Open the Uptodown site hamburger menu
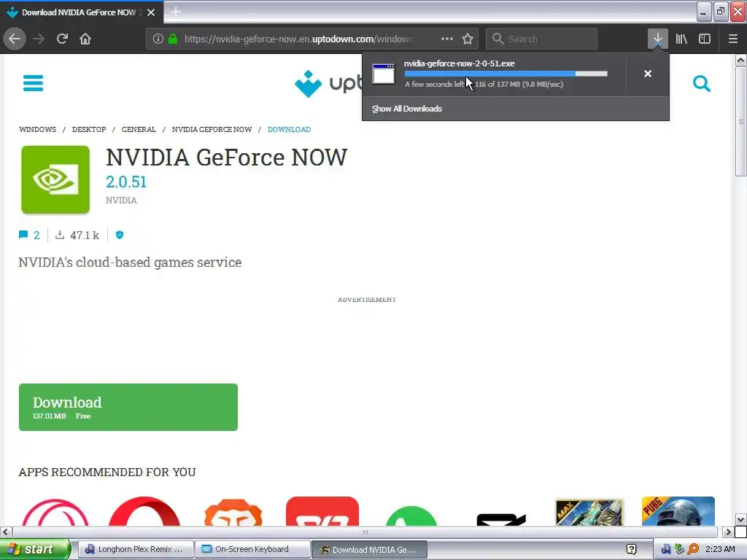747x560 pixels. pos(34,83)
